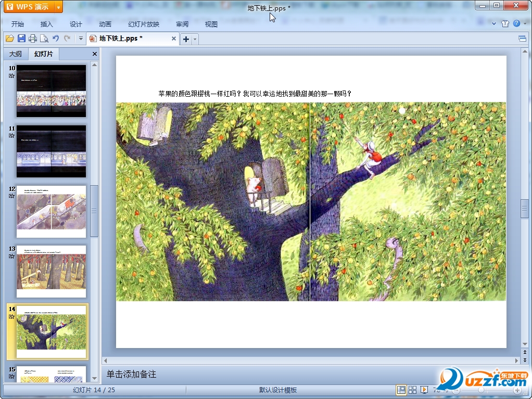Open print preview from the quick toolbar
Image resolution: width=532 pixels, height=399 pixels.
44,38
